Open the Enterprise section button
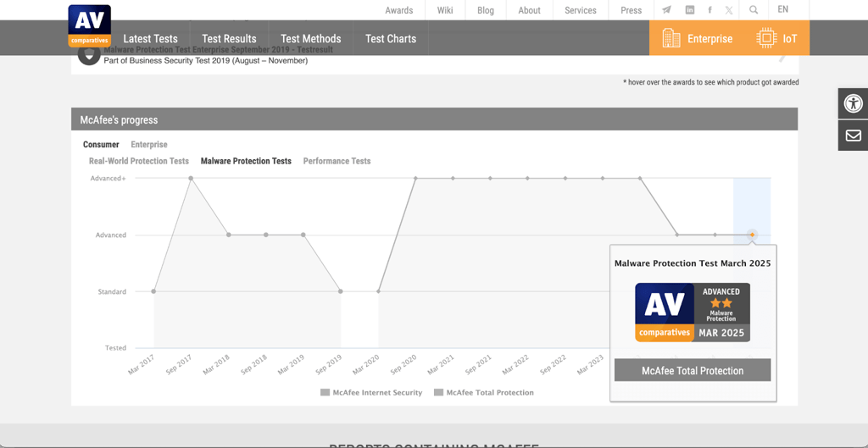 pos(697,38)
